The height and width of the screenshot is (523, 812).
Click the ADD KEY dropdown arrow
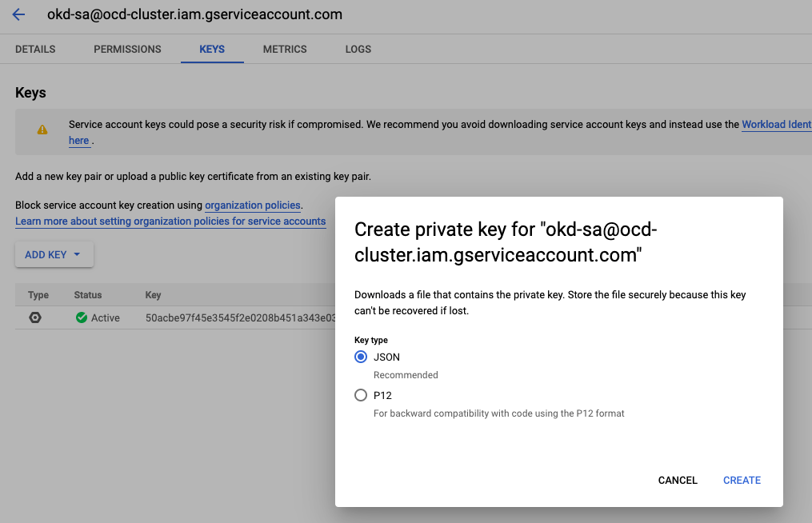pos(77,254)
